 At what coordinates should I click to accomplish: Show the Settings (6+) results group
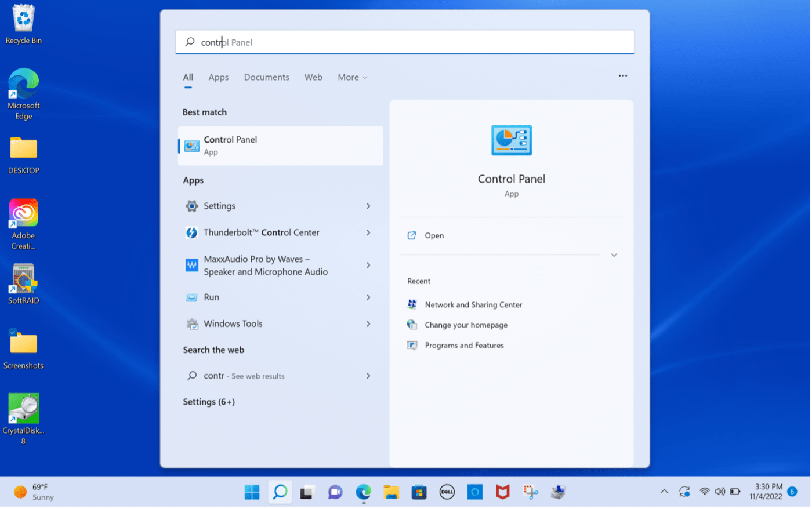coord(209,403)
